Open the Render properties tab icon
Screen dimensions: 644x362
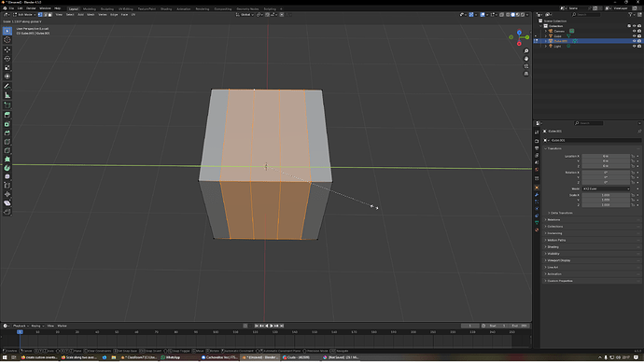(537, 141)
